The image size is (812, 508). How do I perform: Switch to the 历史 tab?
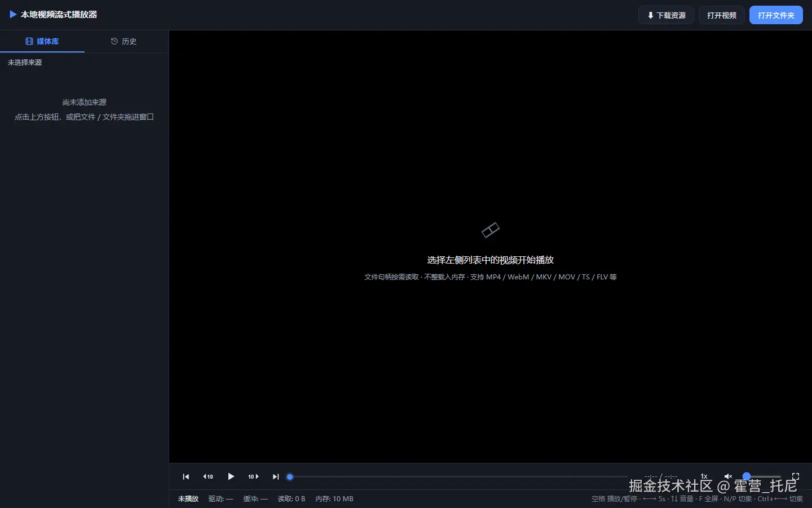point(124,41)
